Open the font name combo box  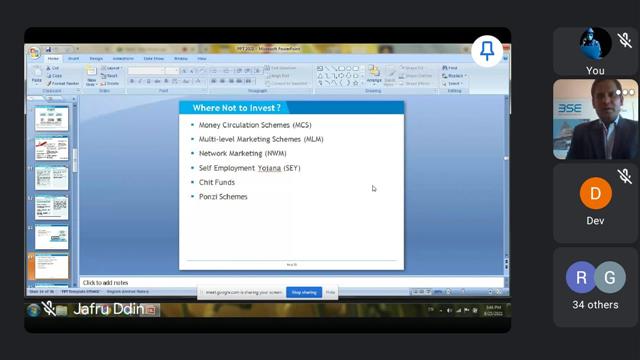pos(145,71)
